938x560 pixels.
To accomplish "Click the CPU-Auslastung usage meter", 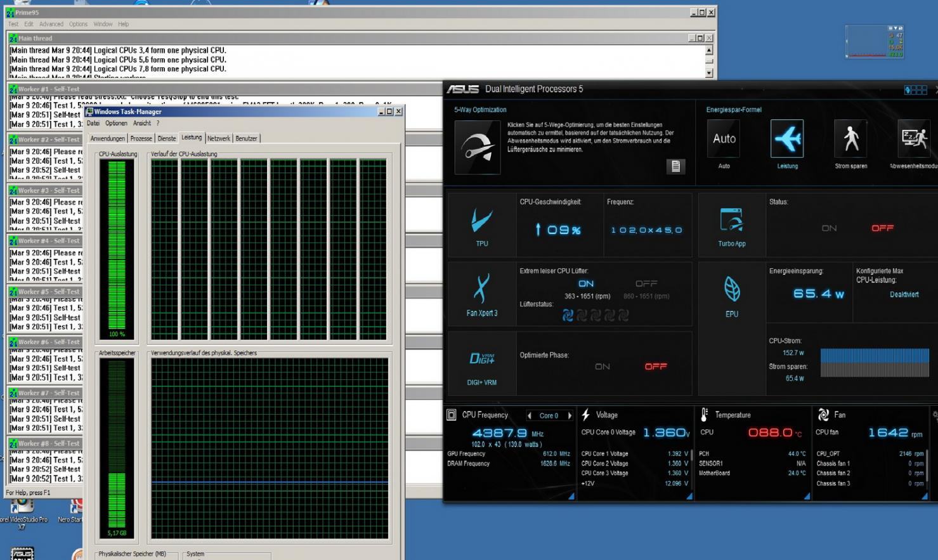I will click(117, 249).
